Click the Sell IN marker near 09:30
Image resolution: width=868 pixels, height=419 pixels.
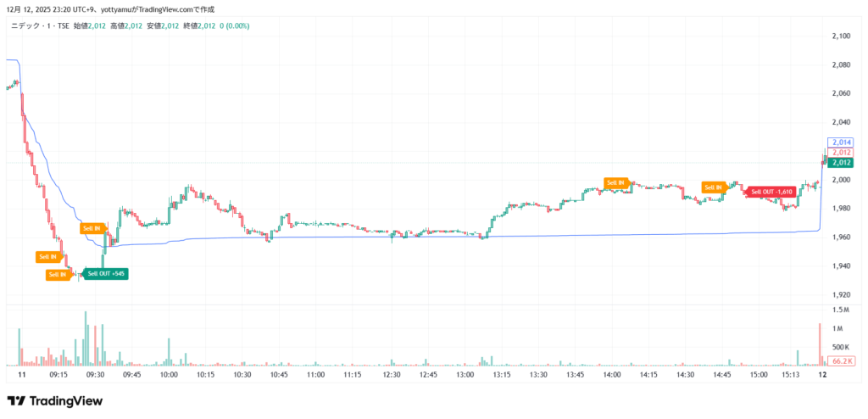click(91, 228)
